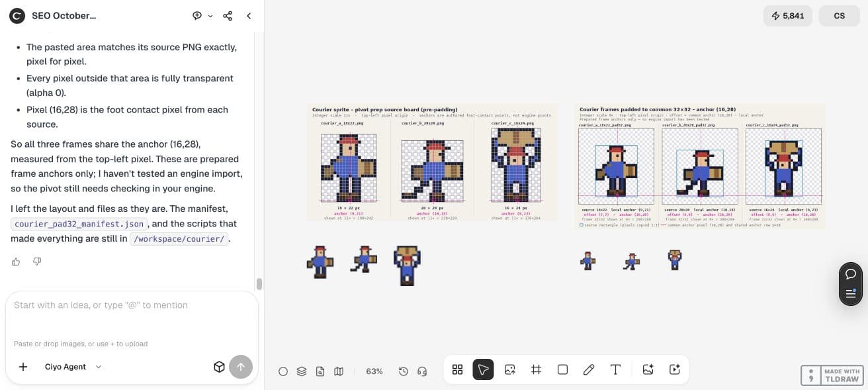
Task: Click the circle icon in bottom bar
Action: click(283, 371)
